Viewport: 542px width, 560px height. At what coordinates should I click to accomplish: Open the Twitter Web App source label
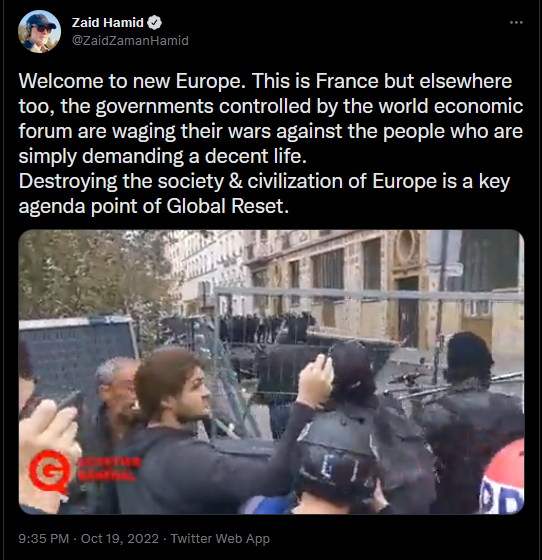click(220, 538)
